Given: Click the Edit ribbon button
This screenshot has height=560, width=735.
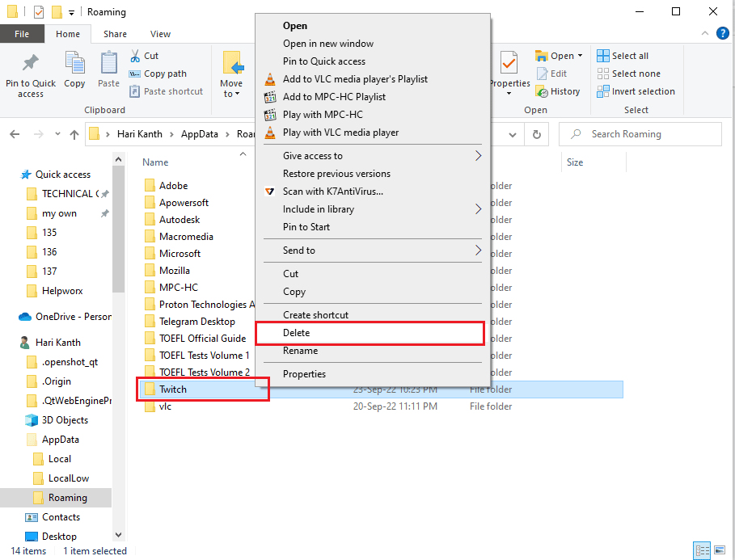Looking at the screenshot, I should [552, 74].
